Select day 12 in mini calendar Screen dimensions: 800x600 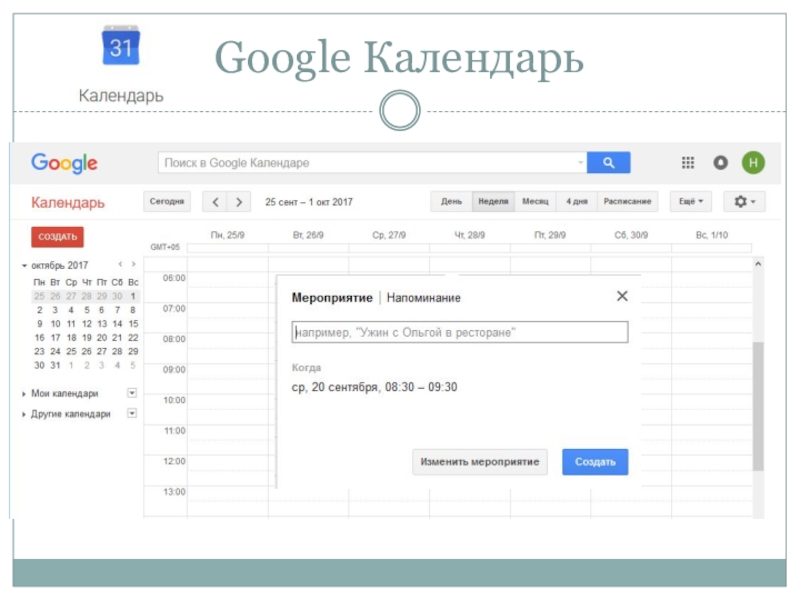pos(87,324)
